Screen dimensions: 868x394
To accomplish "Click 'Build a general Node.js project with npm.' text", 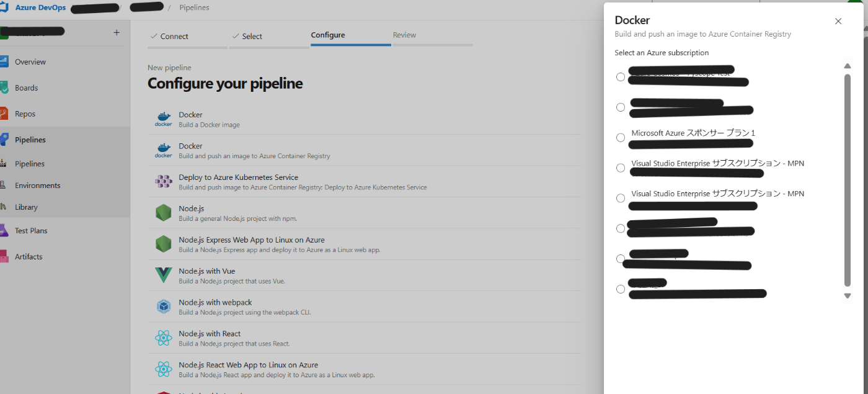I will pos(237,218).
